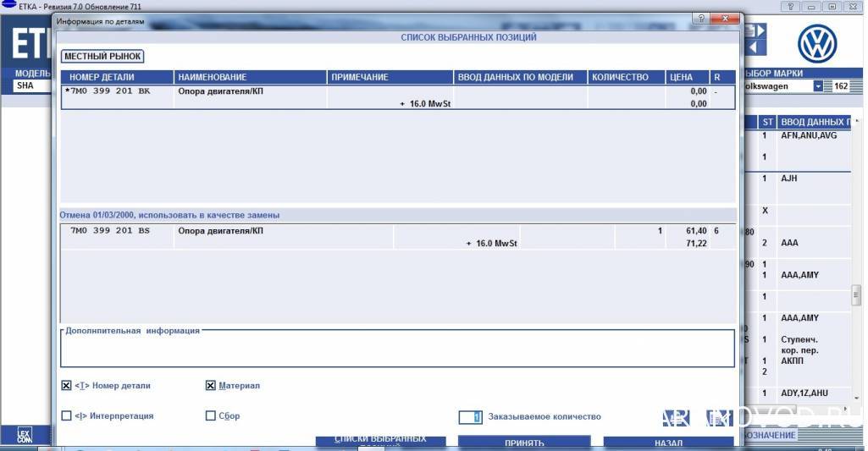Screen dimensions: 868x451
Task: Click the Volkswagen logo icon
Action: [x=816, y=43]
